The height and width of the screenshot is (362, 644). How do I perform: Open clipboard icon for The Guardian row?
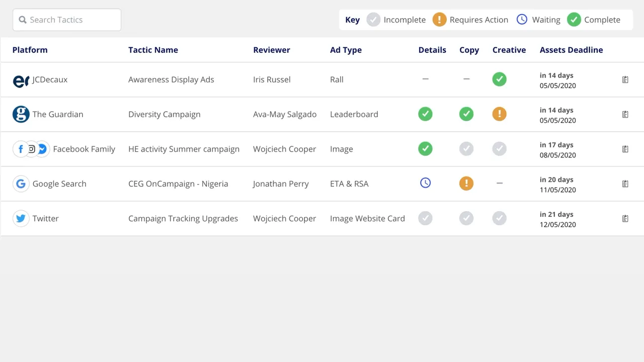pos(625,114)
